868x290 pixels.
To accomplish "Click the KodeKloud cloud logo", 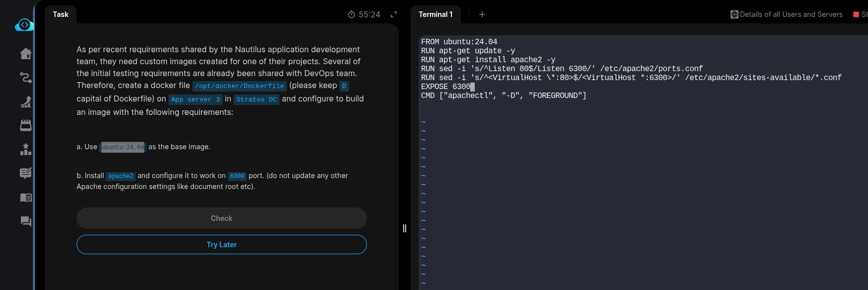I will pyautogui.click(x=24, y=25).
